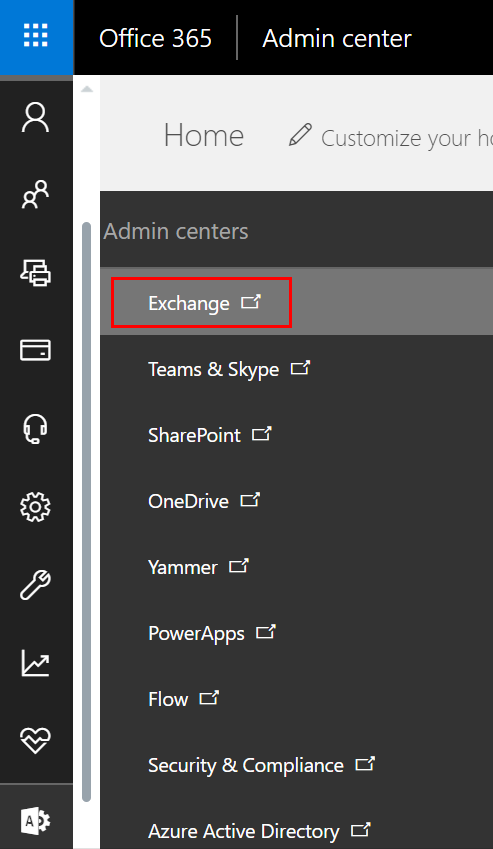The height and width of the screenshot is (849, 493).
Task: Open the Reports chart icon
Action: point(36,663)
